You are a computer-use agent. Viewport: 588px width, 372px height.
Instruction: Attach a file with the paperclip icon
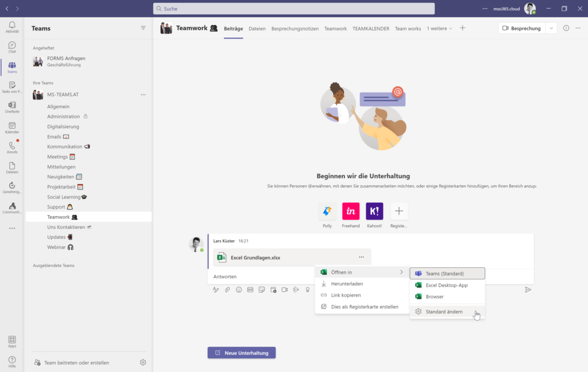(227, 290)
